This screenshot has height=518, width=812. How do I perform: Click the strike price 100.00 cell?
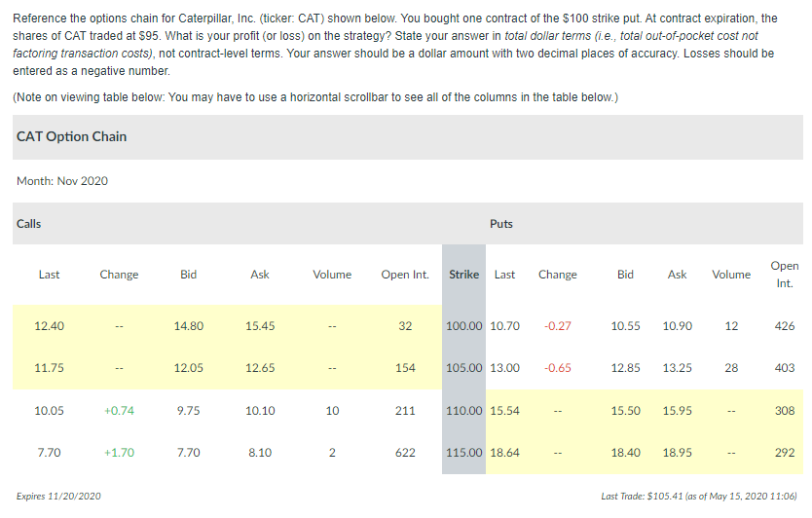tap(463, 326)
